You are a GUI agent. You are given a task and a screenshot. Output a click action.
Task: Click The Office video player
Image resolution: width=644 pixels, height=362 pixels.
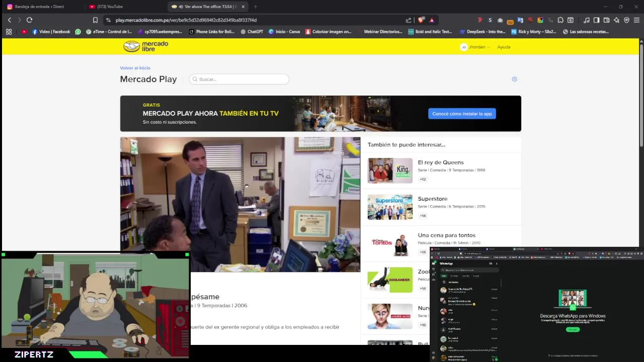[x=240, y=205]
